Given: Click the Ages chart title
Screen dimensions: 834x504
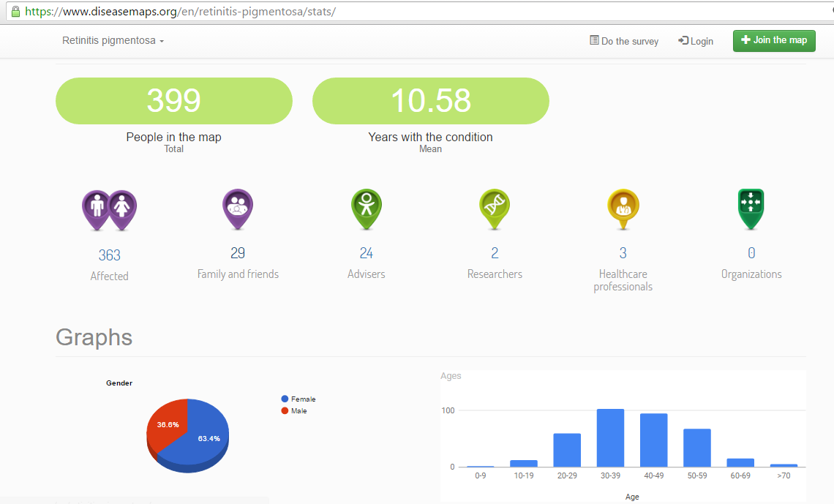Looking at the screenshot, I should pos(451,376).
